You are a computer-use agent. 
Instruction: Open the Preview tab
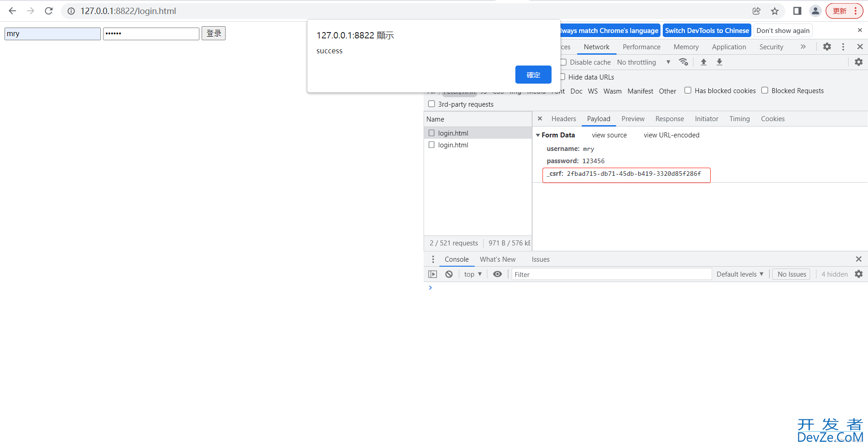(633, 118)
